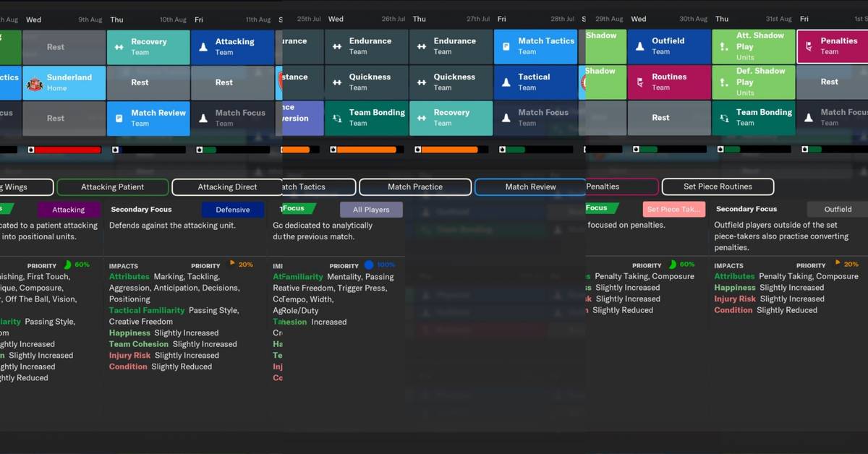Click the Att. Shadow Play session icon

(x=723, y=47)
